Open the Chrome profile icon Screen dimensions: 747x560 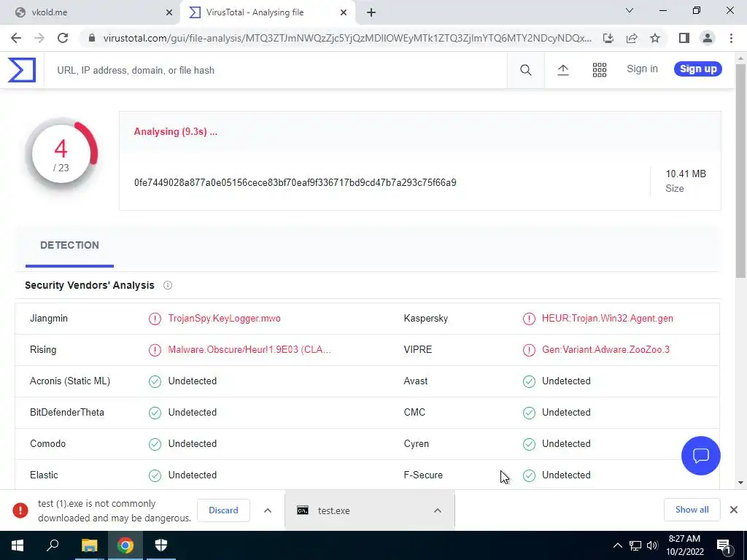[708, 38]
